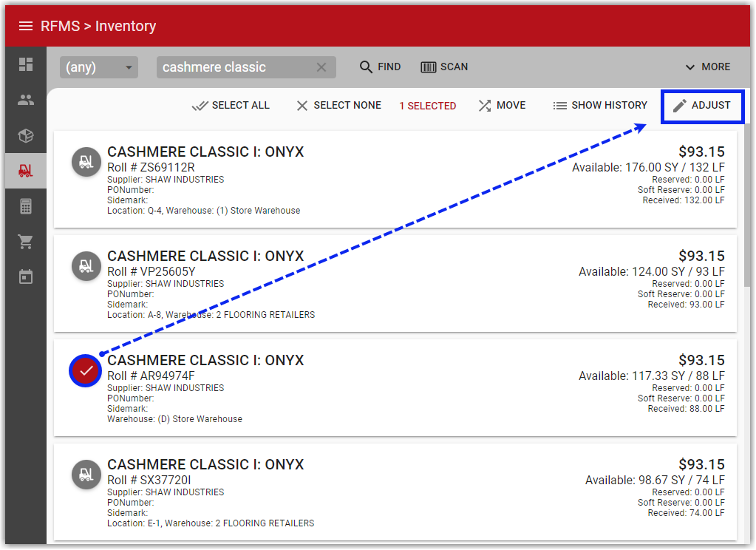
Task: Open the inventory forklift sidebar icon
Action: 26,171
